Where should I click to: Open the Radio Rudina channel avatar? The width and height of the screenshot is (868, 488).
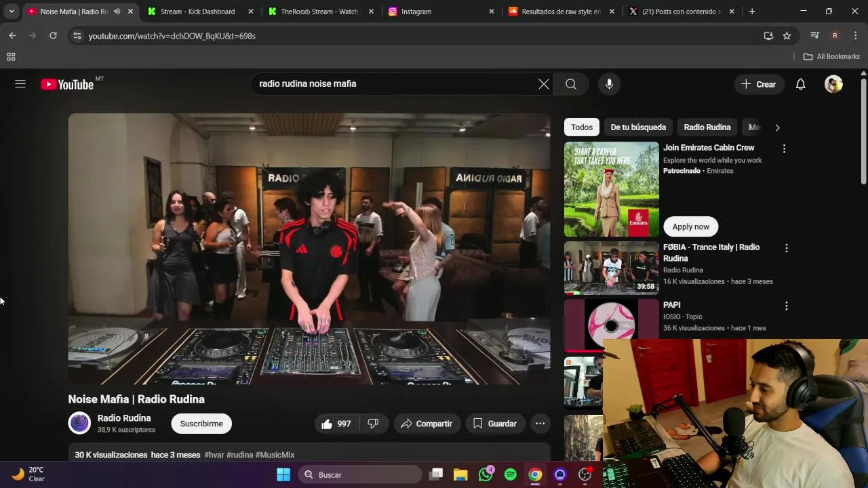[79, 424]
